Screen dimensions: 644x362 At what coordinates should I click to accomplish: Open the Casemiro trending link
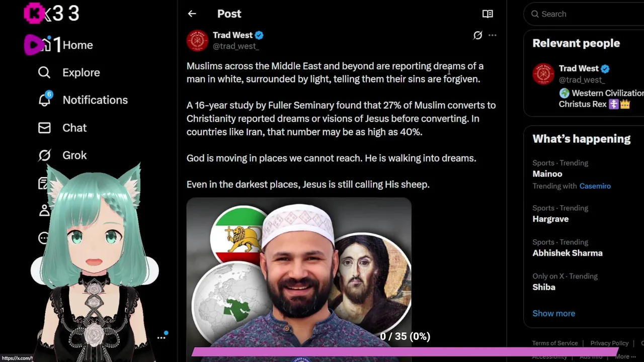click(595, 186)
